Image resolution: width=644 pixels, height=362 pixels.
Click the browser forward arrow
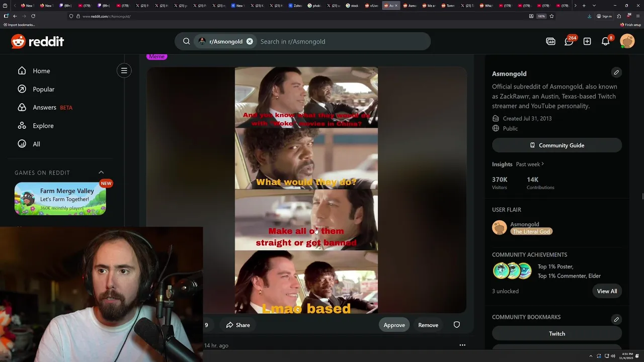24,16
